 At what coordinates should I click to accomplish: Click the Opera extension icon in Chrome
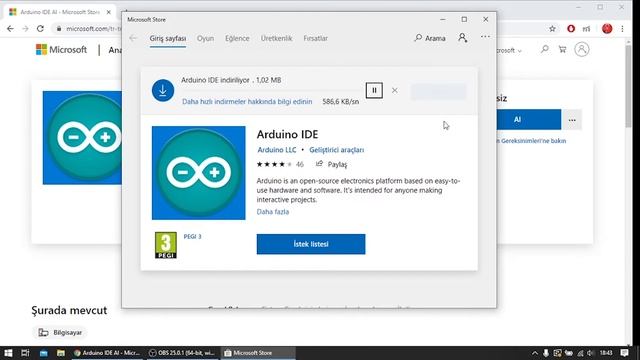(x=571, y=29)
